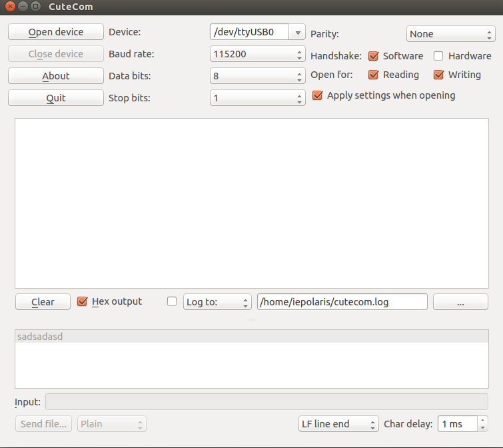Expand the Device dropdown arrow
The image size is (503, 448).
pyautogui.click(x=297, y=32)
